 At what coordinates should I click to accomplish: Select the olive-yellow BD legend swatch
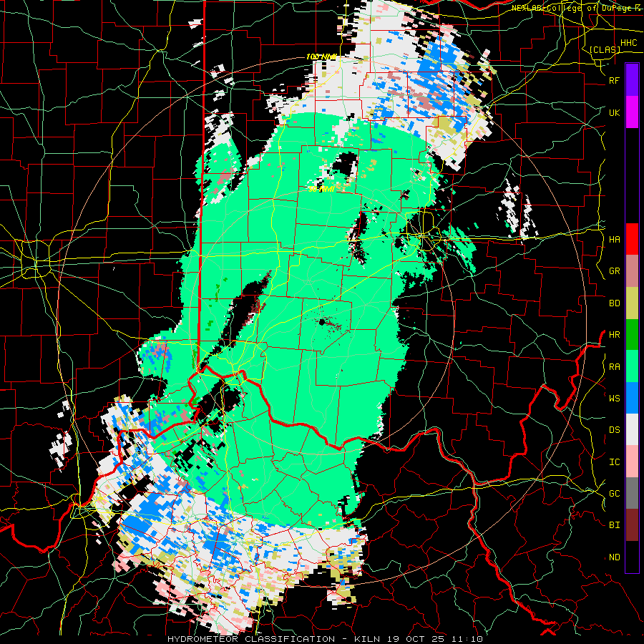tap(632, 303)
